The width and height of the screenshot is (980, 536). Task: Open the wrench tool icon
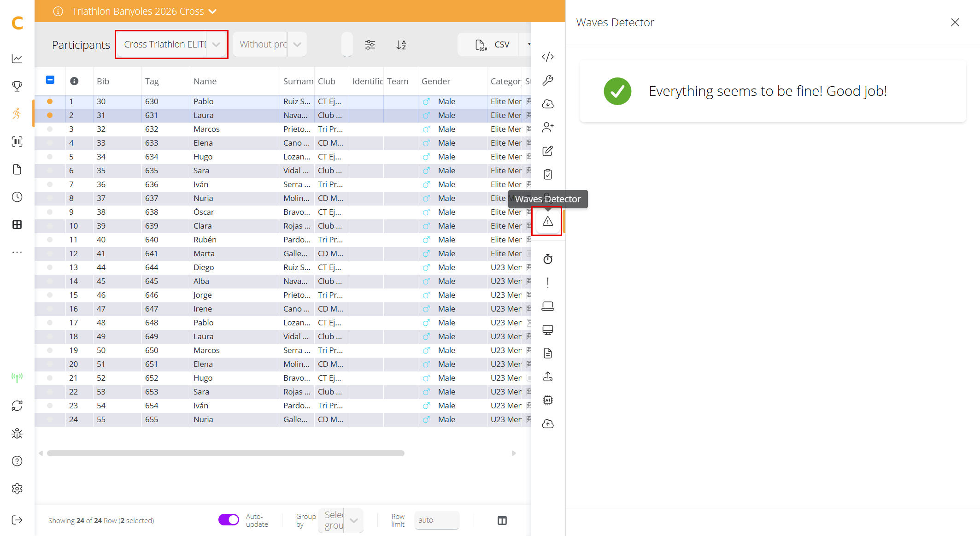(x=548, y=80)
